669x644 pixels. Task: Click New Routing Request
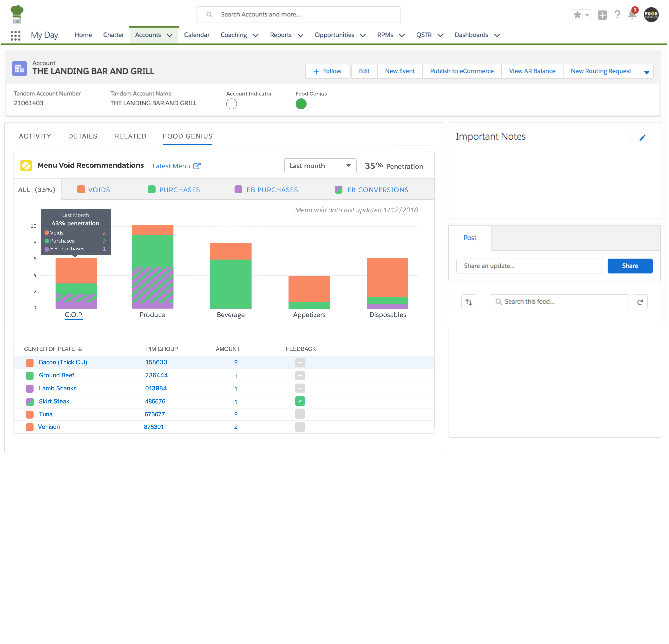coord(601,71)
